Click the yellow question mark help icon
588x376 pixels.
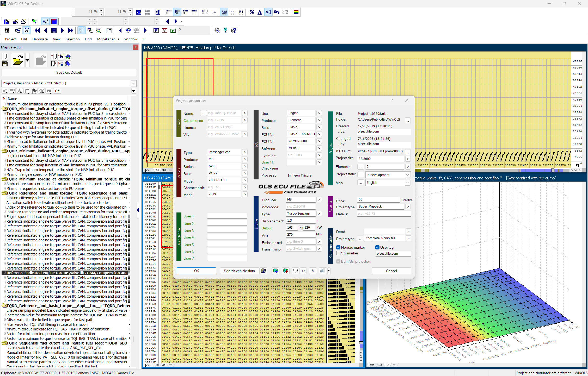(x=225, y=31)
